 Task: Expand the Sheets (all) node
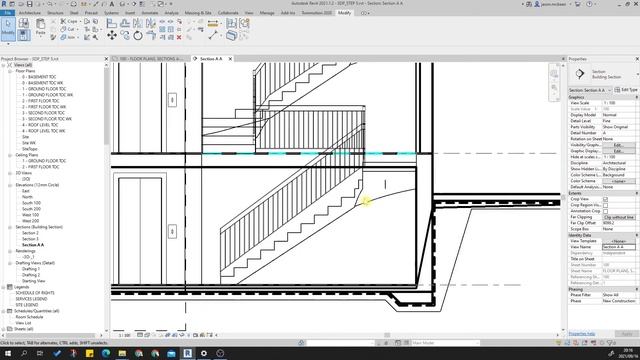coord(4,329)
